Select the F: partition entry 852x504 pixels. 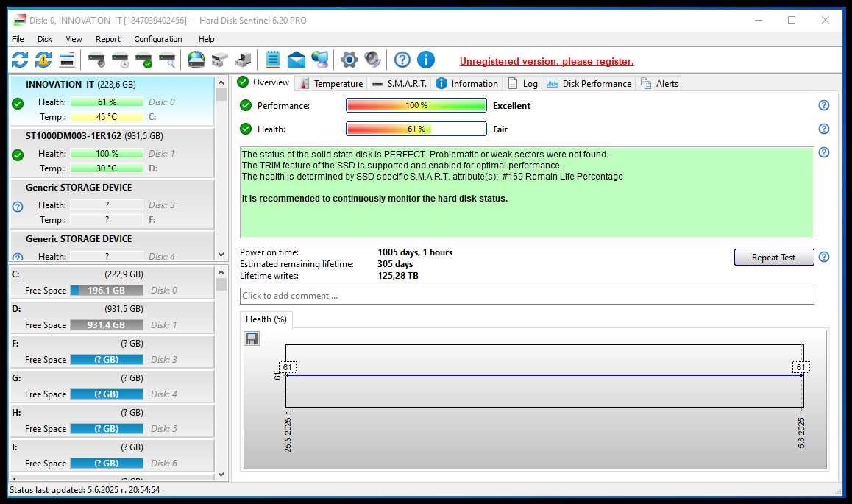pos(112,352)
